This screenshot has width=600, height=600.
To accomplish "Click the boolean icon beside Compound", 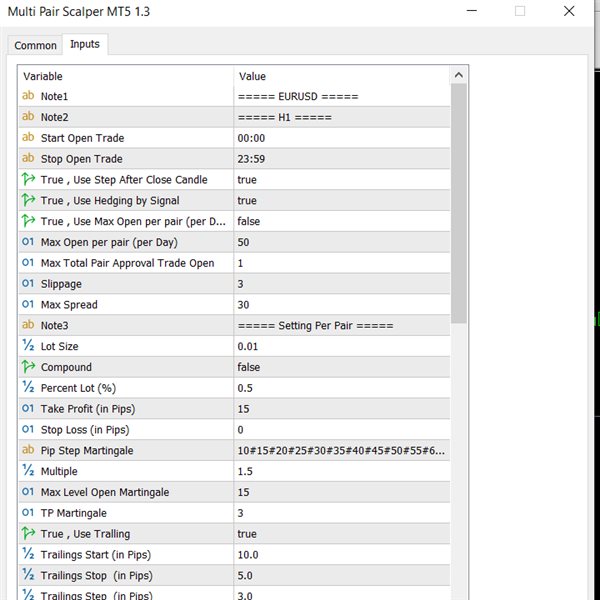I will point(28,367).
